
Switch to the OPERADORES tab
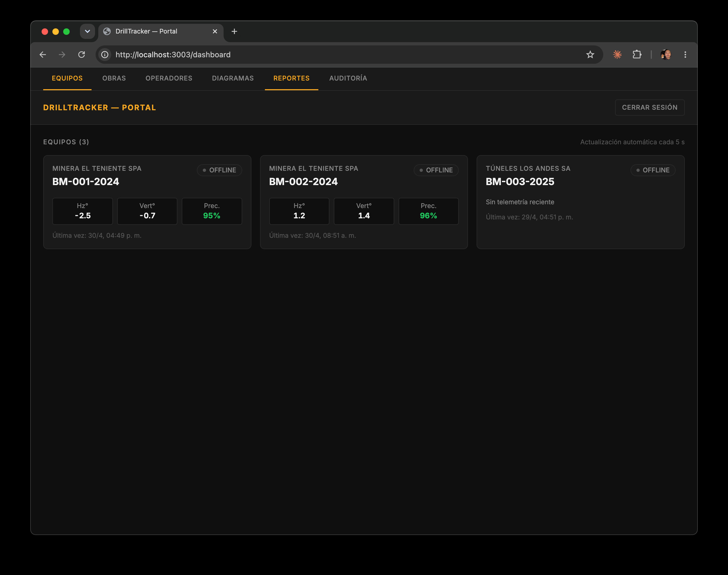[169, 78]
